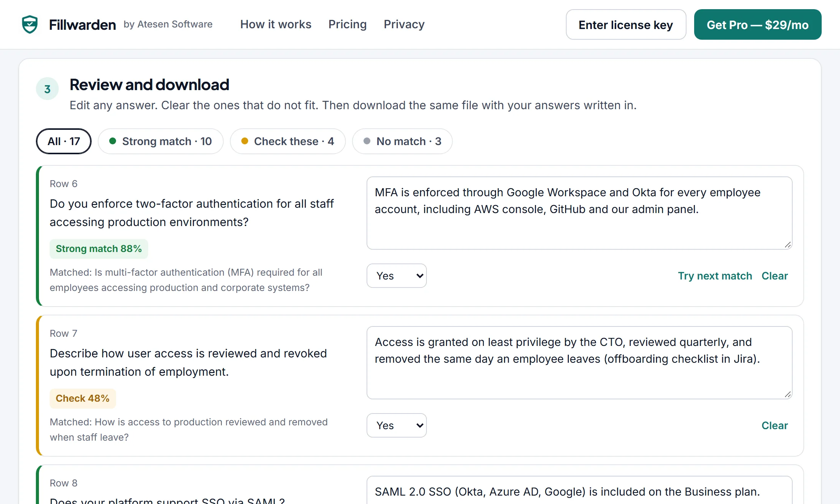Open the Yes dropdown for Row 6
Viewport: 840px width, 504px height.
coord(397,276)
